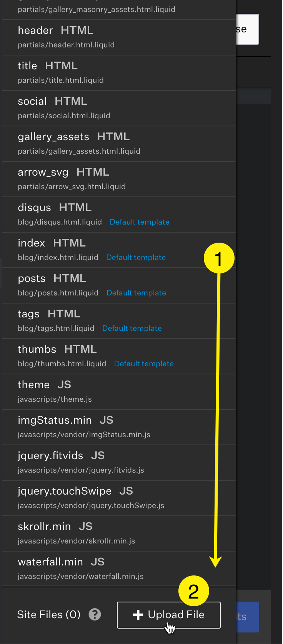Click Default template link for index
This screenshot has height=644, width=283.
tap(136, 257)
